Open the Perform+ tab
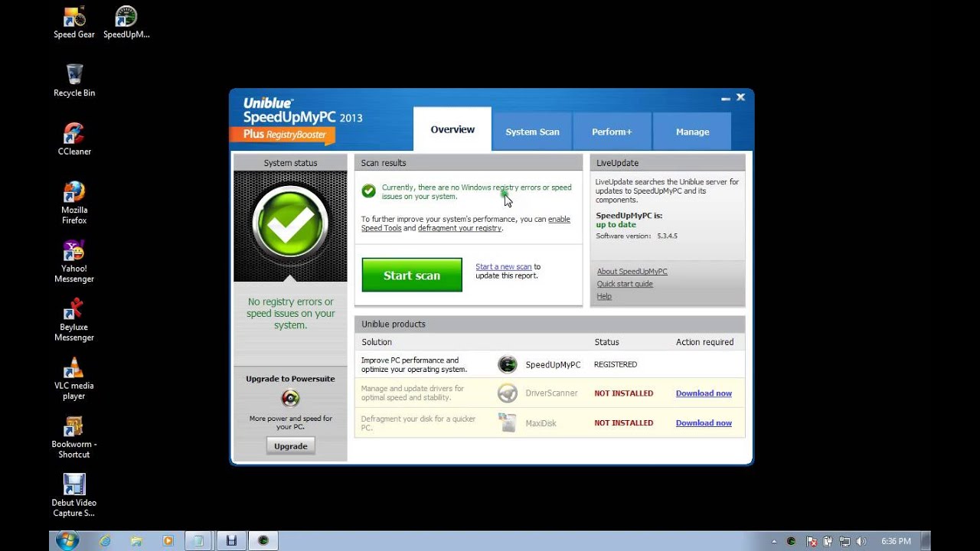Screen dimensions: 980x551 tap(612, 132)
